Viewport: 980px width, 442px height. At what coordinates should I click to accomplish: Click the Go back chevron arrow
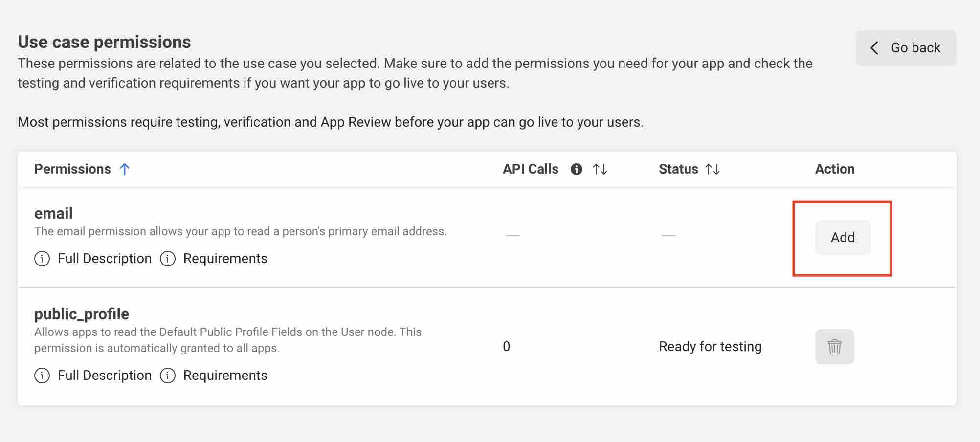(x=874, y=48)
